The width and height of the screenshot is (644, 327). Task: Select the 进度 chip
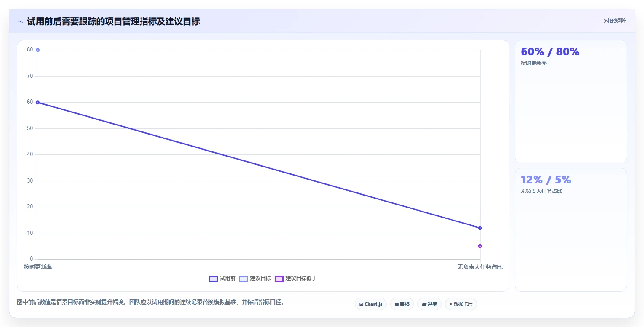(x=429, y=304)
